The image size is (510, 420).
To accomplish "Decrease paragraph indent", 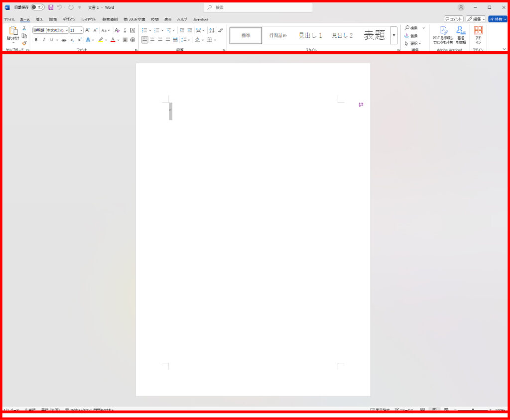I will 182,30.
